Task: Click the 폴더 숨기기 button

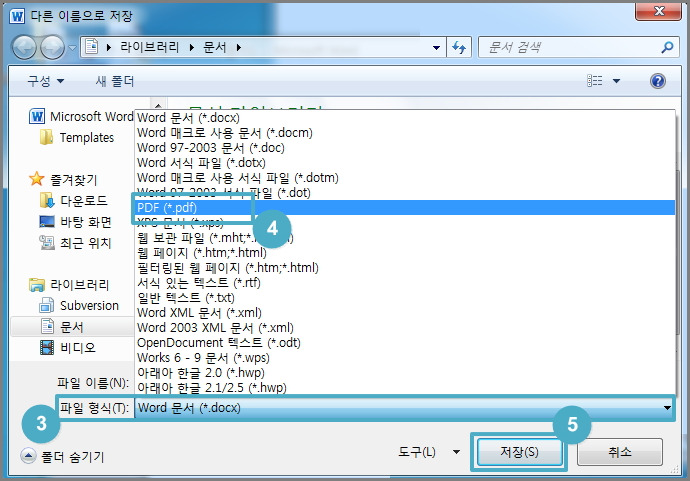Action: [62, 456]
